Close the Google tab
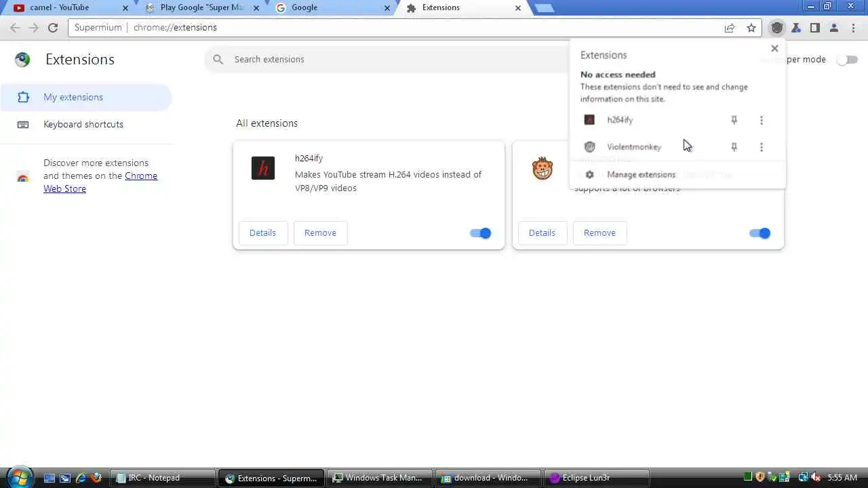 click(x=387, y=8)
